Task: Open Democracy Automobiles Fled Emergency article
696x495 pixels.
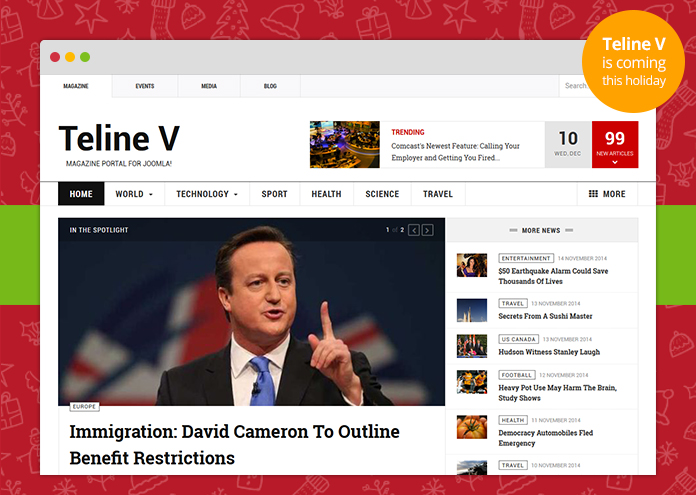Action: (x=546, y=438)
